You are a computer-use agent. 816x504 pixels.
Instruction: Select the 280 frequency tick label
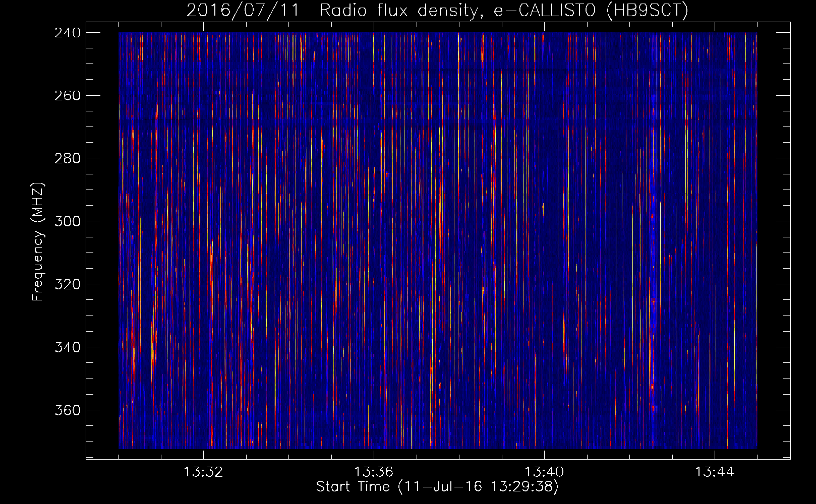[x=68, y=159]
